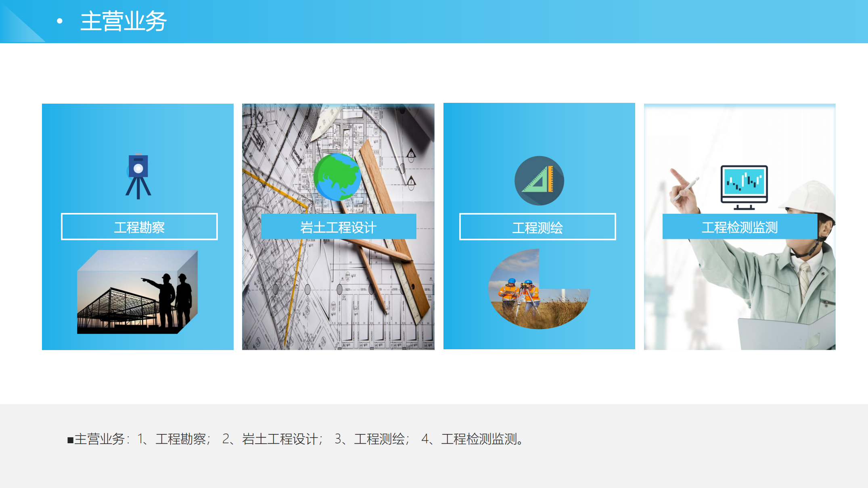
Task: Select the 工程测绘 label box
Action: point(538,227)
